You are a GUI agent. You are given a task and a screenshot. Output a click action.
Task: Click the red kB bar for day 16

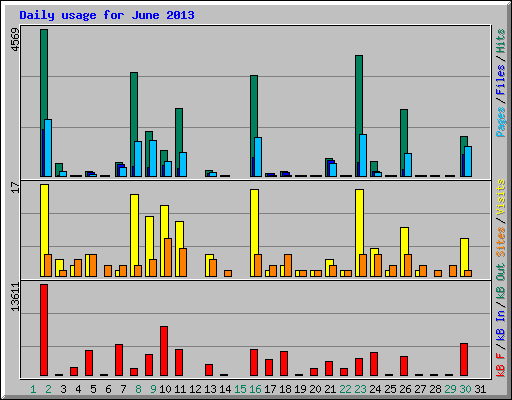(254, 363)
